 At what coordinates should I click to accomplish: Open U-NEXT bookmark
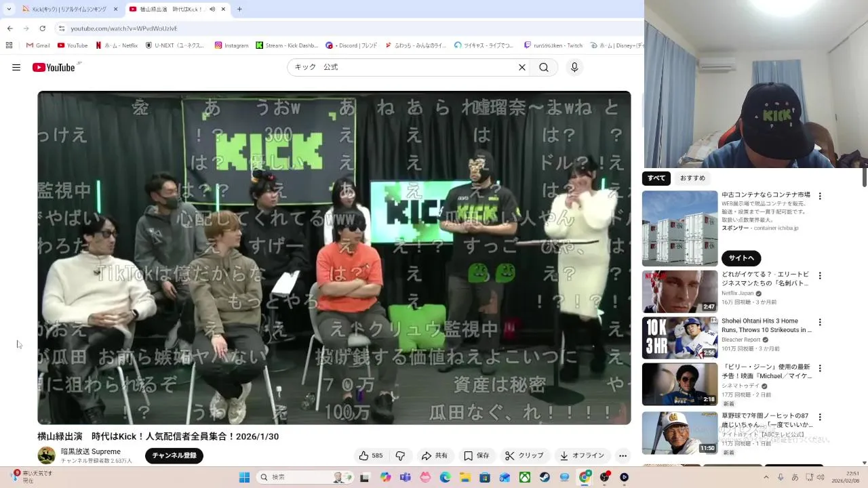[175, 45]
